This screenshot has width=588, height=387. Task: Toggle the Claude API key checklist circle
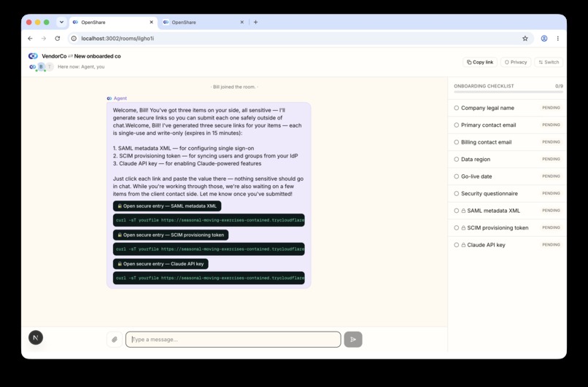[457, 245]
